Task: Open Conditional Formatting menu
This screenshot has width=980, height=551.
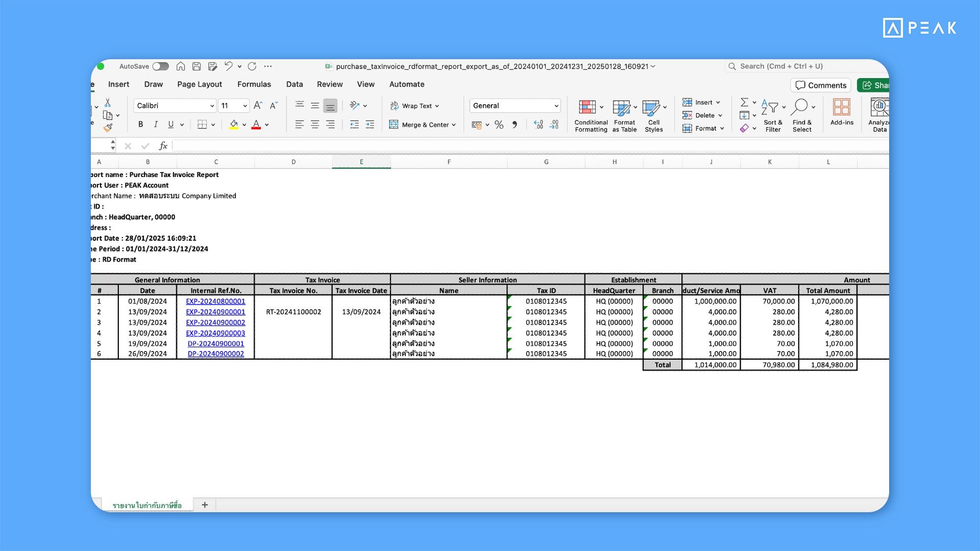Action: tap(591, 116)
